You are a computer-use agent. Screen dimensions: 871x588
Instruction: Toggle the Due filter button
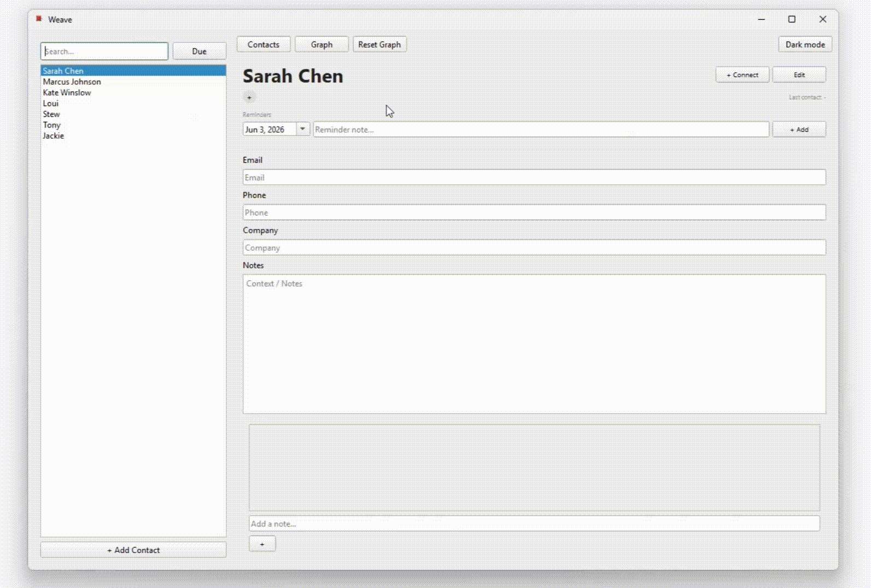point(199,51)
